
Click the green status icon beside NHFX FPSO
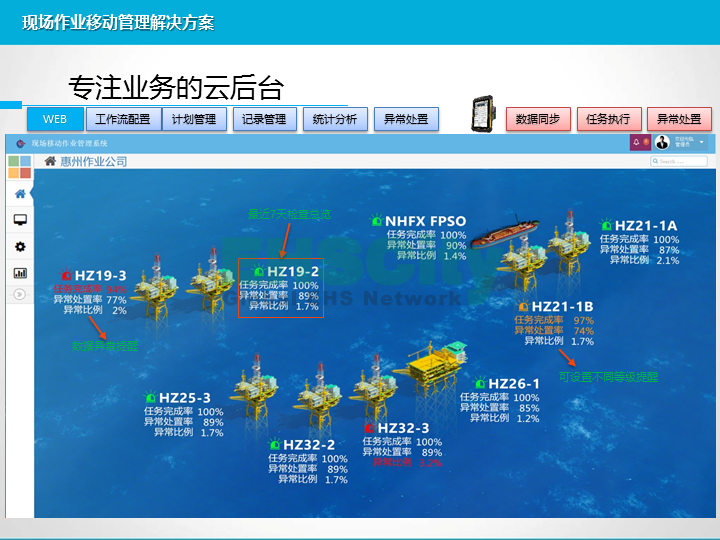pyautogui.click(x=376, y=221)
